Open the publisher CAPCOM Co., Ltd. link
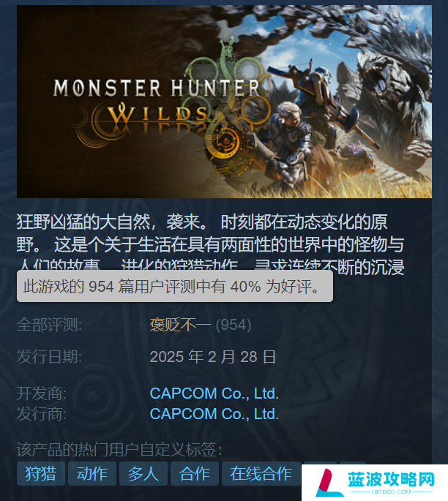This screenshot has width=448, height=501. (x=214, y=414)
